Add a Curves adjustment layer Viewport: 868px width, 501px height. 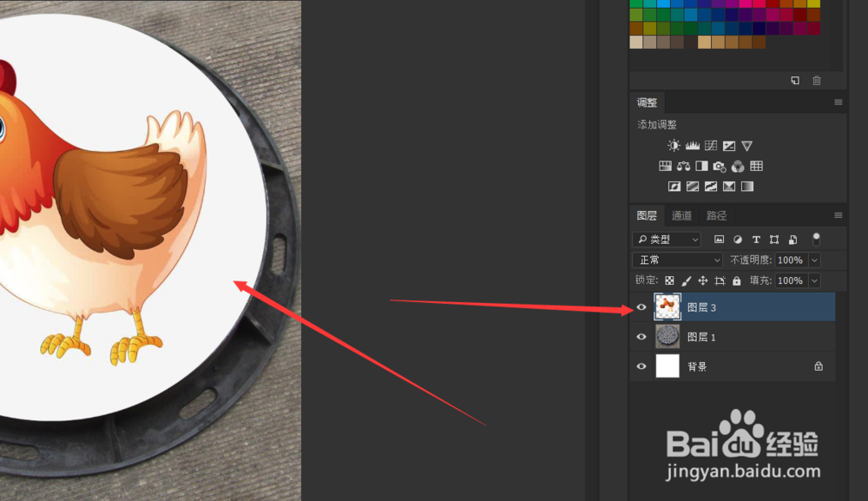[711, 146]
